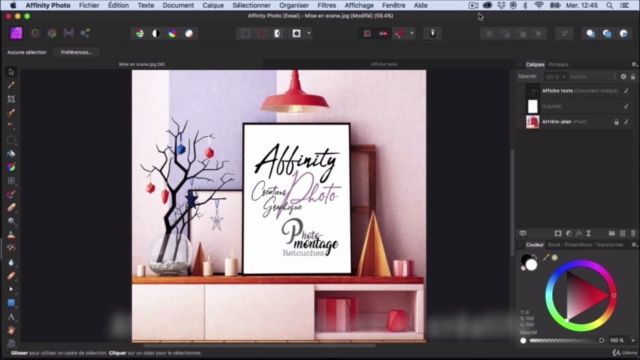This screenshot has height=360, width=640.
Task: Switch to the Develop persona icon
Action: coord(52,33)
